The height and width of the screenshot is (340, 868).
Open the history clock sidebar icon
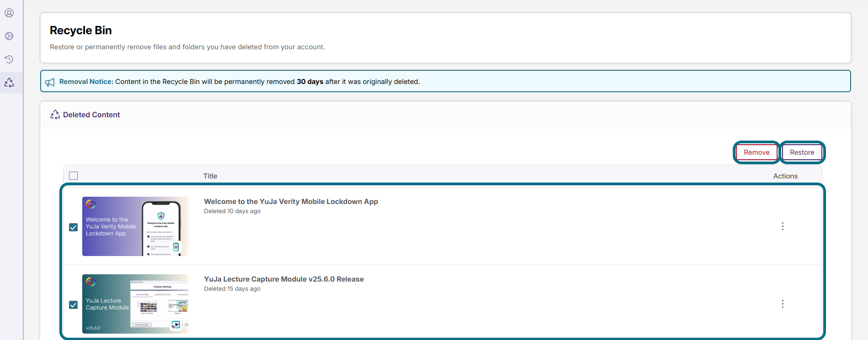click(9, 59)
